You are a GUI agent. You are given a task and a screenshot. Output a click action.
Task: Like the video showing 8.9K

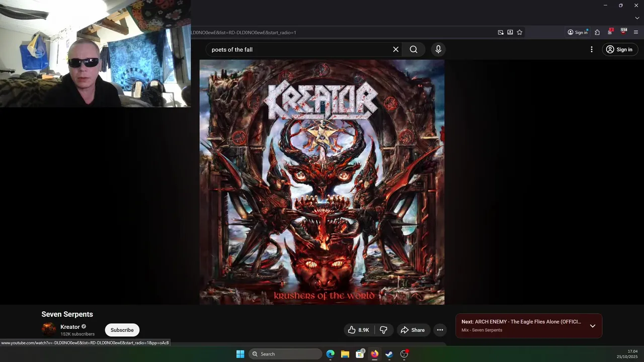pos(359,330)
